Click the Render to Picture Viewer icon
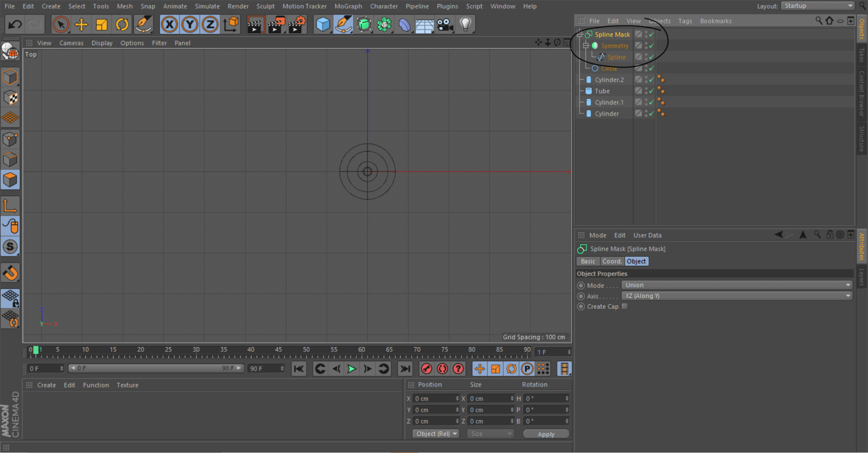Image resolution: width=868 pixels, height=453 pixels. tap(276, 24)
